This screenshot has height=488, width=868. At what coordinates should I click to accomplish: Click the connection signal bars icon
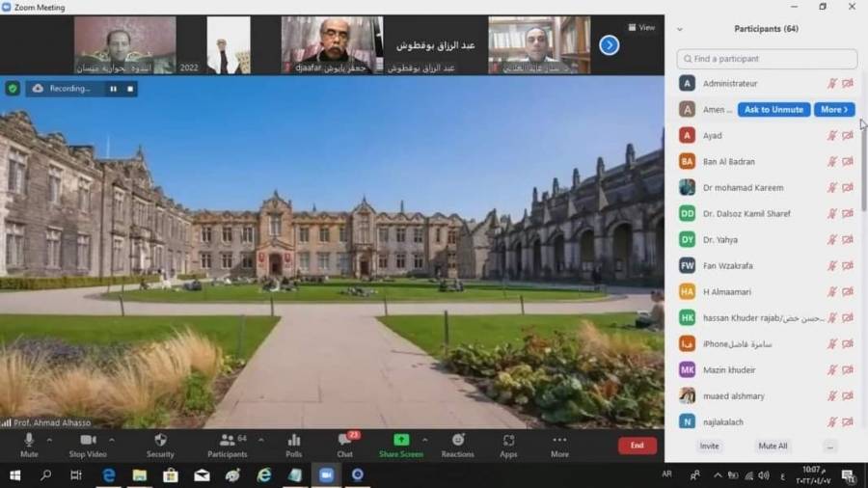click(x=6, y=422)
